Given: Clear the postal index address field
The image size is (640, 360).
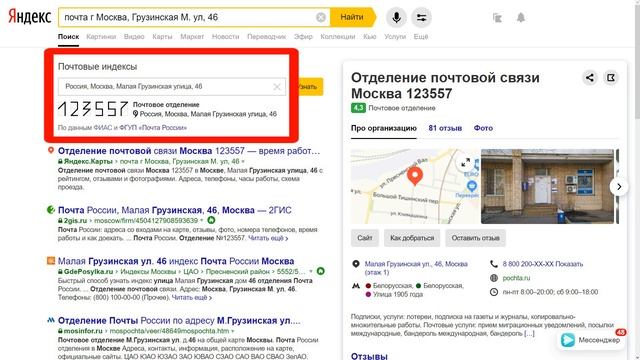Looking at the screenshot, I should 277,87.
